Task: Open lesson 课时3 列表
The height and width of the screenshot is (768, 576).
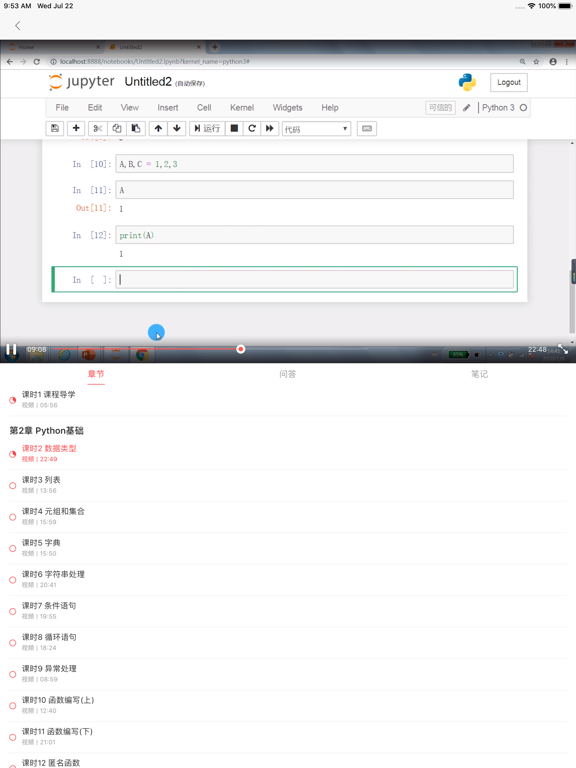Action: pyautogui.click(x=288, y=485)
